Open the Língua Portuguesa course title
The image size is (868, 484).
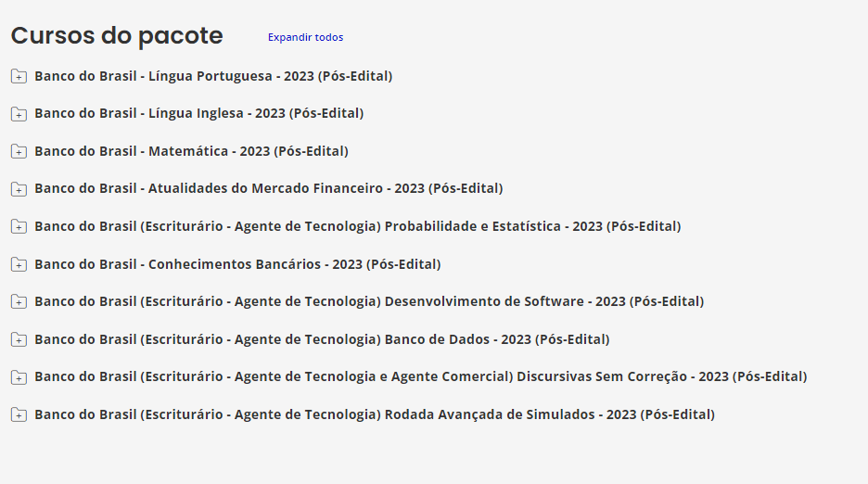(213, 76)
